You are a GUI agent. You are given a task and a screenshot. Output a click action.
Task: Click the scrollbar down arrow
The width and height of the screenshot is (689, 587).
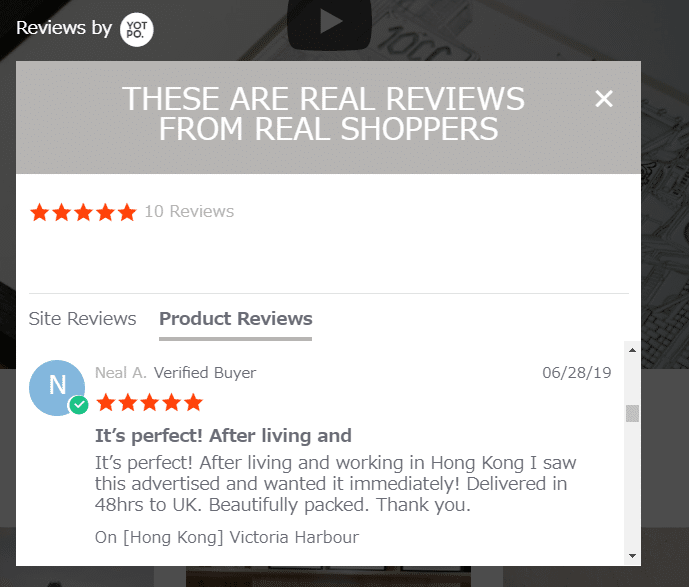[632, 556]
